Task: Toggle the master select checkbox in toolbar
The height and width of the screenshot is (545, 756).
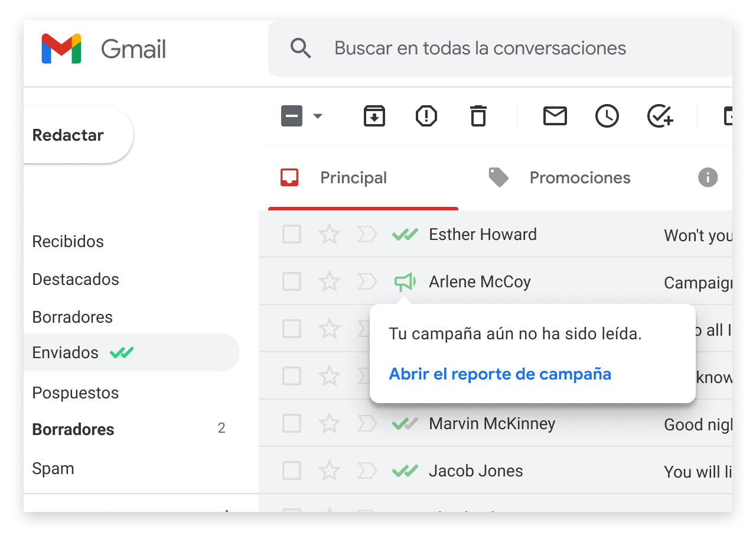Action: click(292, 116)
